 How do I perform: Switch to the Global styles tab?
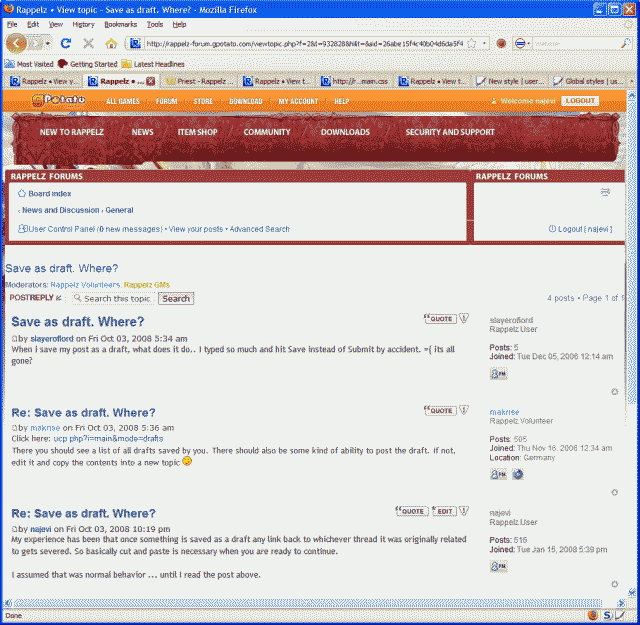click(x=588, y=81)
